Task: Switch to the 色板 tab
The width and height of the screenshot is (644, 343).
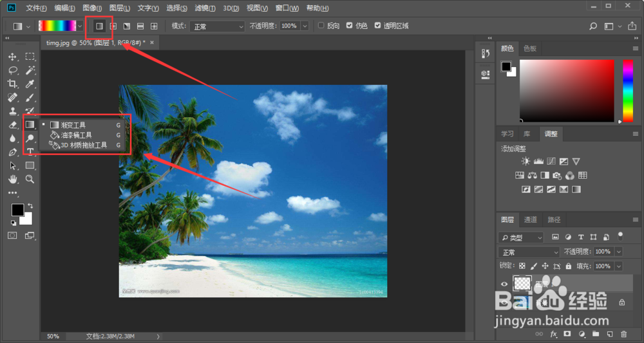Action: click(x=530, y=48)
